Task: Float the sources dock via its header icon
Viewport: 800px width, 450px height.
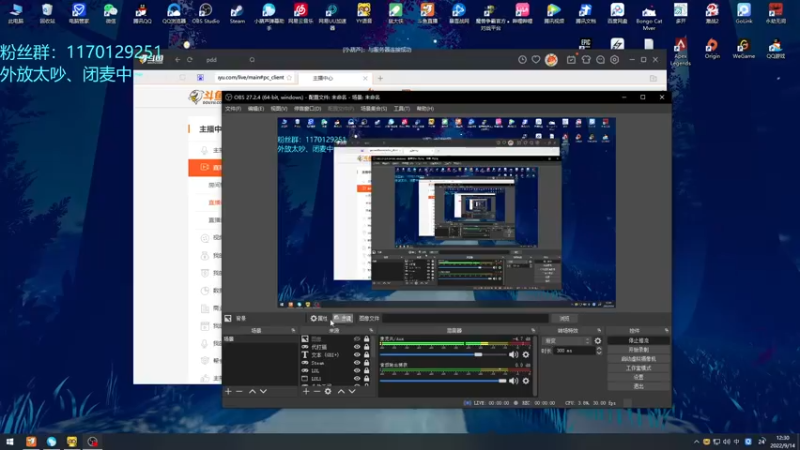Action: [371, 331]
